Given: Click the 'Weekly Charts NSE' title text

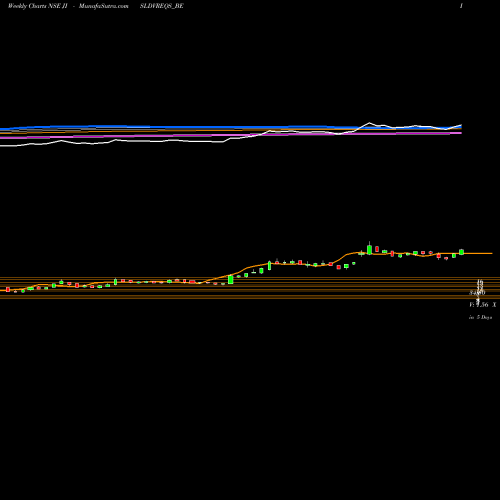Looking at the screenshot, I should pyautogui.click(x=34, y=6).
